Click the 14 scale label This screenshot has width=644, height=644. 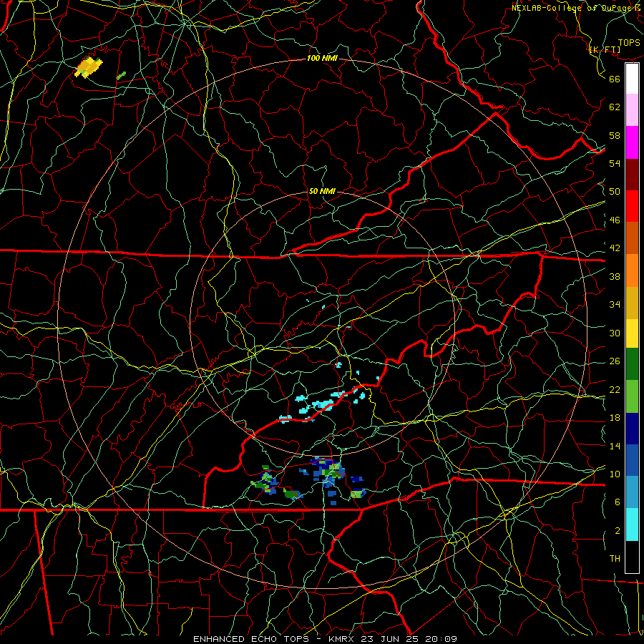coord(615,446)
